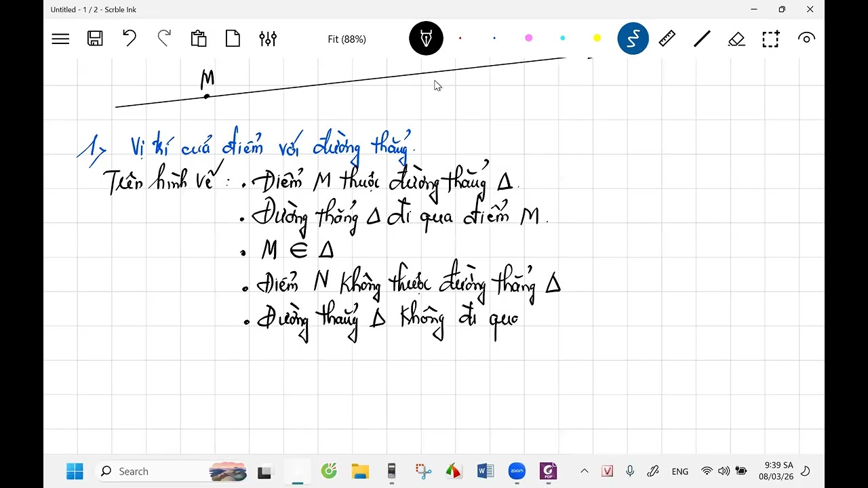Screen dimensions: 868x488
Task: Click the microphone tray icon
Action: 630,471
